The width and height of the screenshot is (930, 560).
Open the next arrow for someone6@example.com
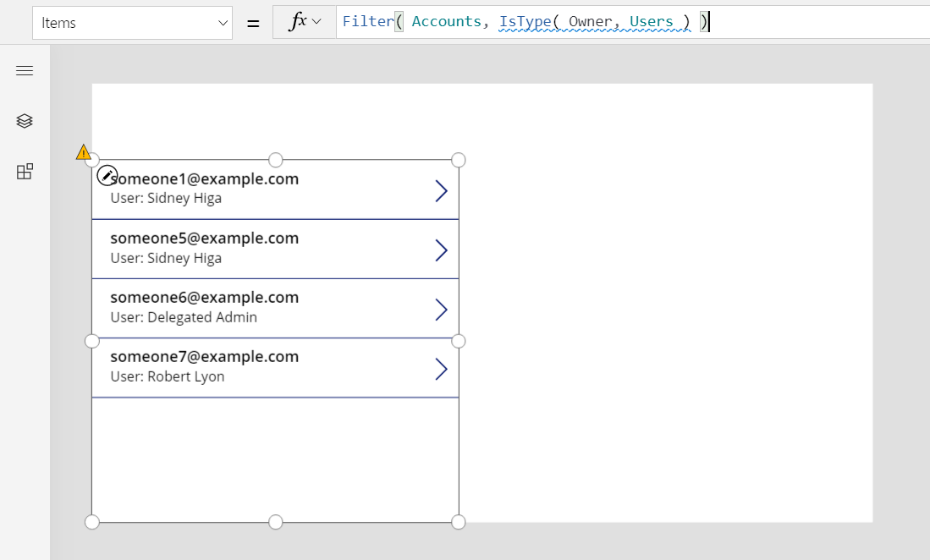[441, 310]
